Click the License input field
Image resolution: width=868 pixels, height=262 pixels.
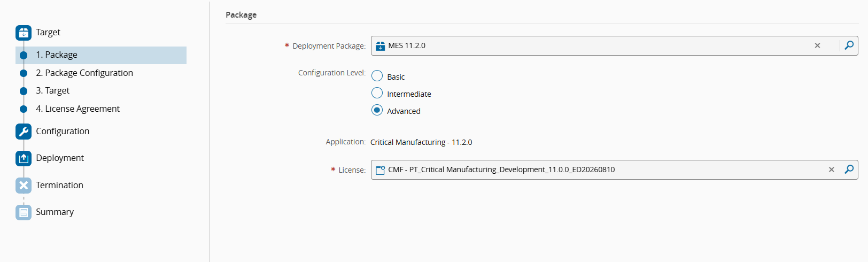tap(695, 169)
